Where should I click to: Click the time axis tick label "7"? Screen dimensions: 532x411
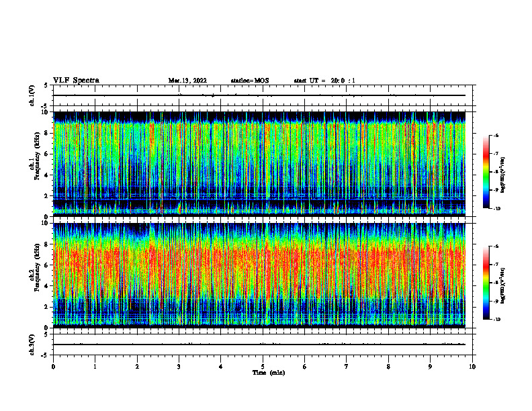tap(347, 367)
